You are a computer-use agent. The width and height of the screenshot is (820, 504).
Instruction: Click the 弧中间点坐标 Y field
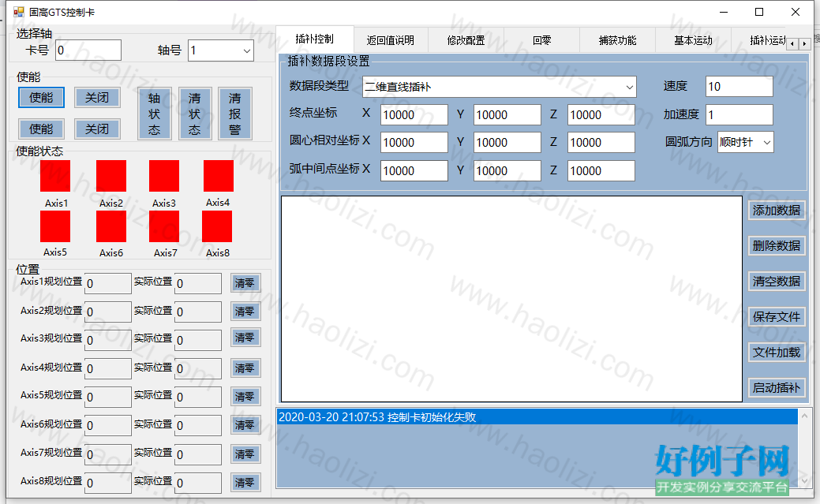(507, 171)
